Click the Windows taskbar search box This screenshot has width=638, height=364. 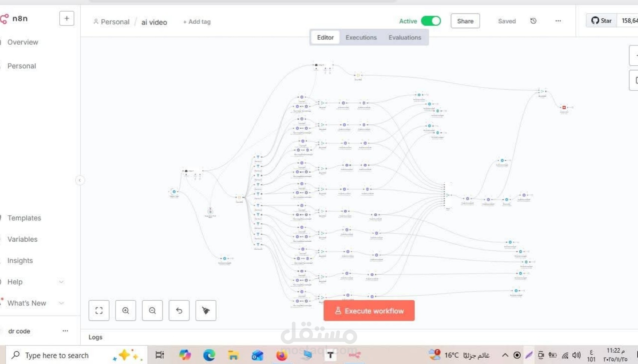[x=77, y=355]
